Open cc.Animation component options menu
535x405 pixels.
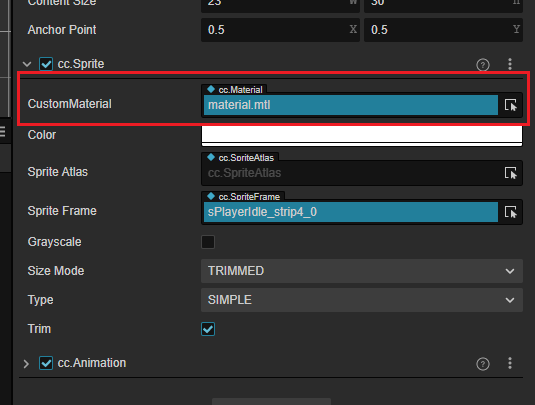tap(510, 363)
